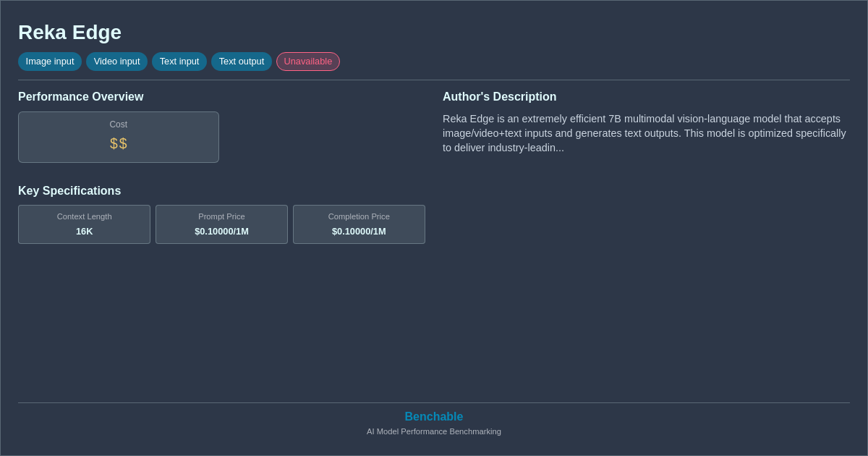868x456 pixels.
Task: Click the Completion Price card
Action: [x=359, y=224]
